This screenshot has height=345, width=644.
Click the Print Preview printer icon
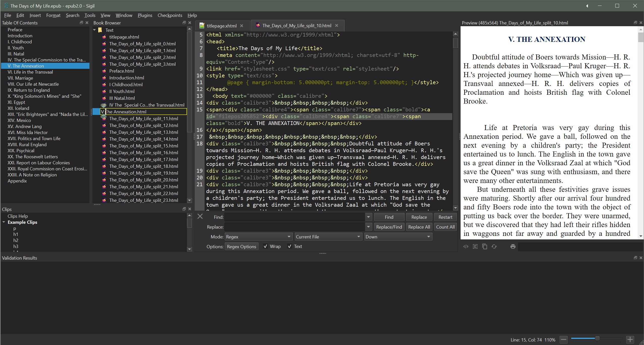click(x=513, y=246)
